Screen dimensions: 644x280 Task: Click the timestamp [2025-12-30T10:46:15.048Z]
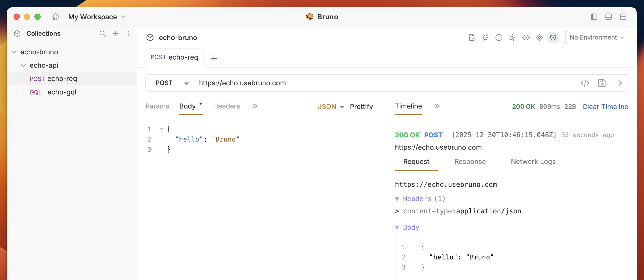[504, 135]
